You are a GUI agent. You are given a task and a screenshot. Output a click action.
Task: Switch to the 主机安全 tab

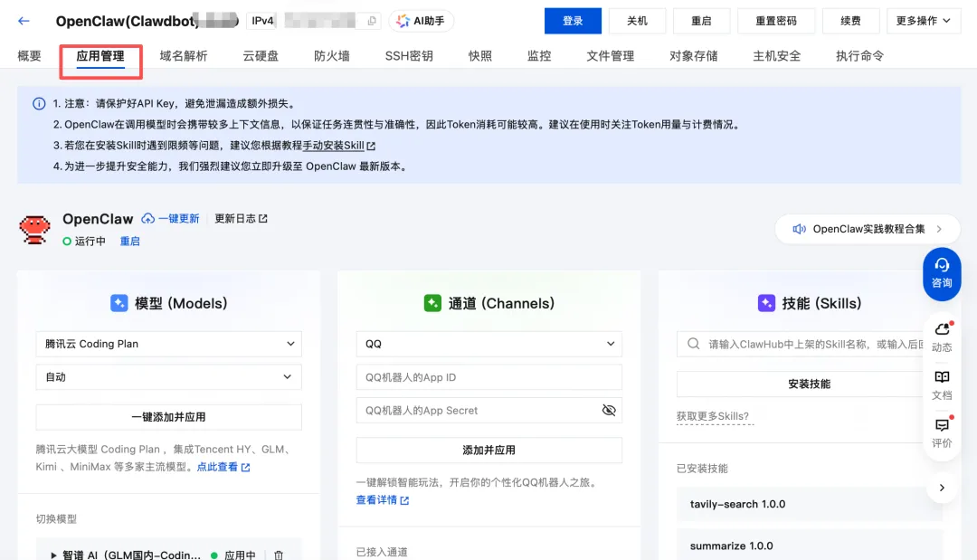click(776, 56)
